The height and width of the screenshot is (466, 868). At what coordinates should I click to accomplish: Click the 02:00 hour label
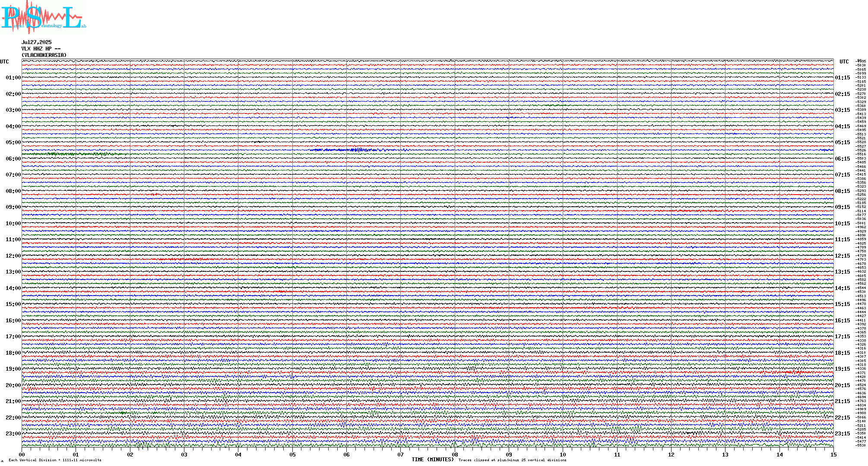[x=13, y=94]
